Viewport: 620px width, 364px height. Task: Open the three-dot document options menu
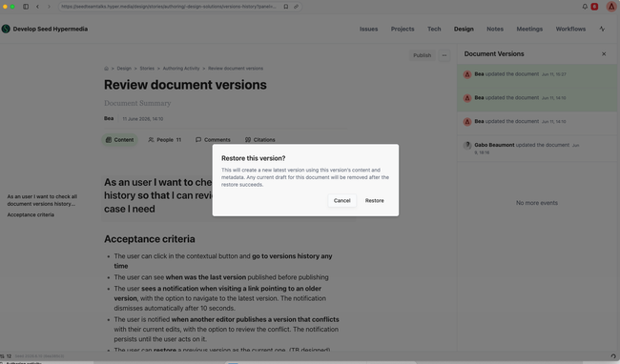pyautogui.click(x=444, y=55)
